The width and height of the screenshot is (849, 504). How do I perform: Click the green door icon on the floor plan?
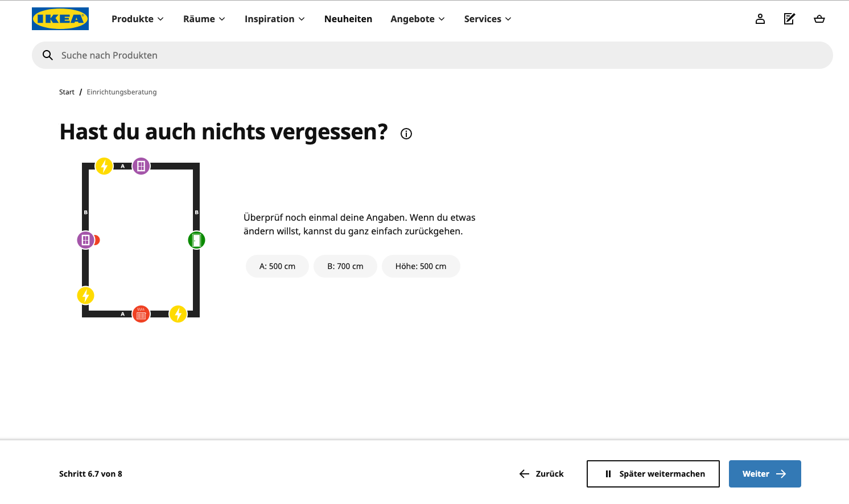click(x=196, y=240)
